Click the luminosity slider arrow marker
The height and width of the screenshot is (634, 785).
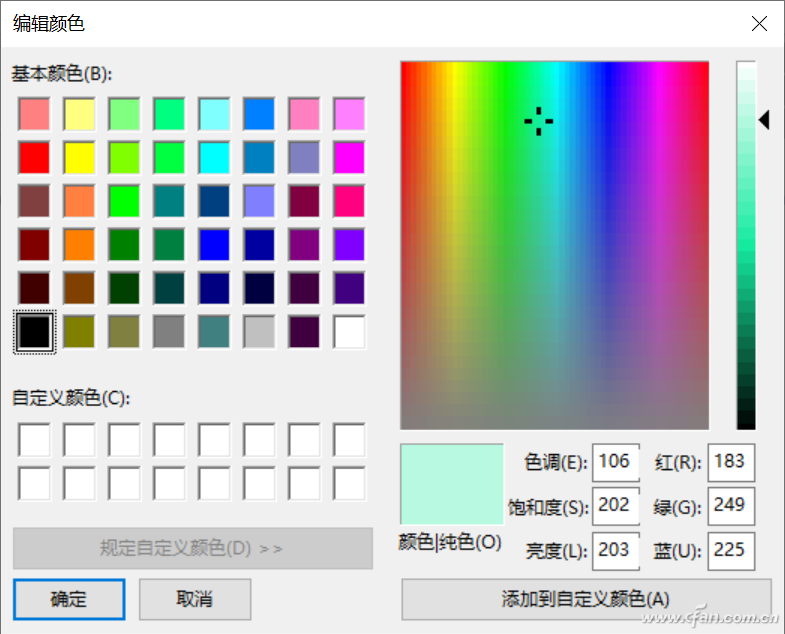[x=764, y=120]
